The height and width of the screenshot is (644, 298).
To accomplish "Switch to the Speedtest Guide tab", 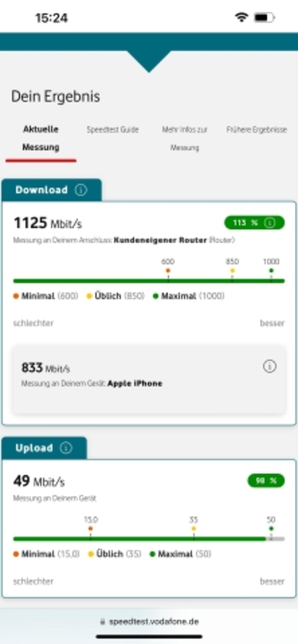I will point(113,130).
